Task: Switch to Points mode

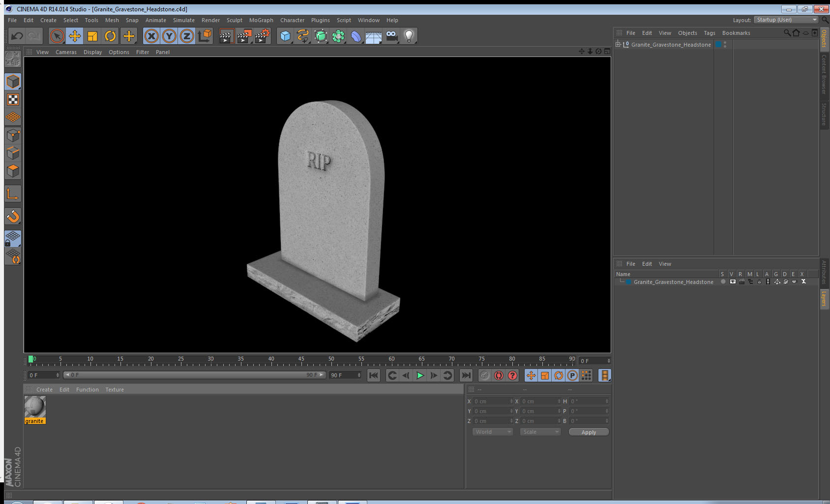Action: point(13,135)
